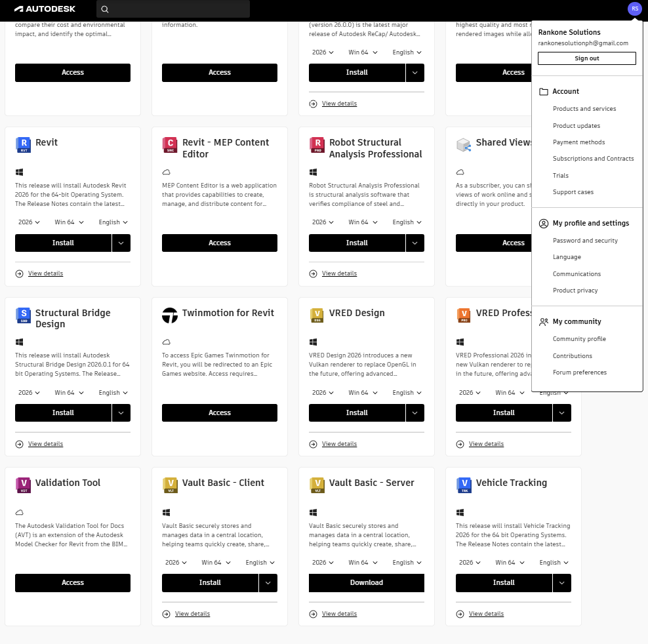Expand Structural Bridge Design Install arrow
The image size is (648, 644).
[121, 413]
